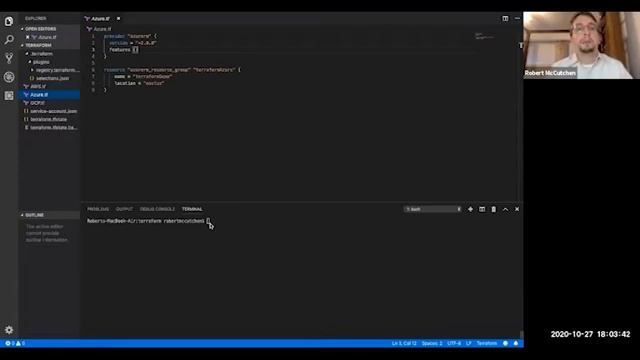The image size is (640, 360).
Task: Click UTF-8 encoding in status bar
Action: point(454,343)
